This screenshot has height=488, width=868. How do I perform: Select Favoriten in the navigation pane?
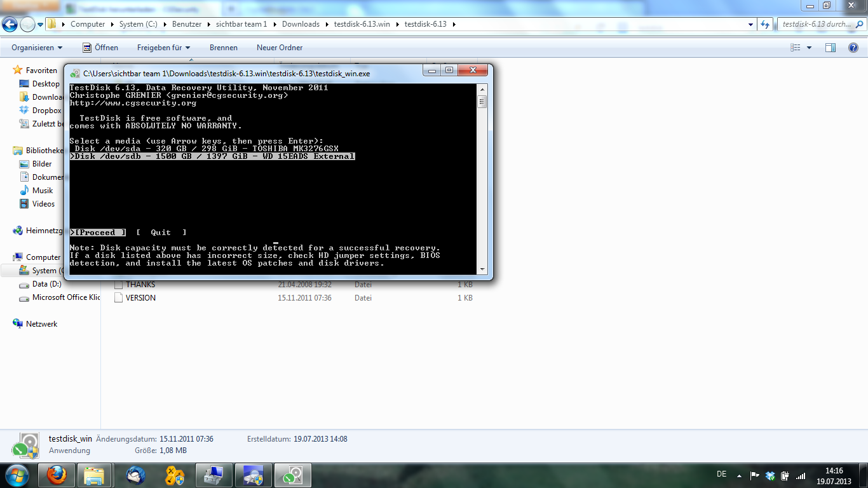coord(41,71)
